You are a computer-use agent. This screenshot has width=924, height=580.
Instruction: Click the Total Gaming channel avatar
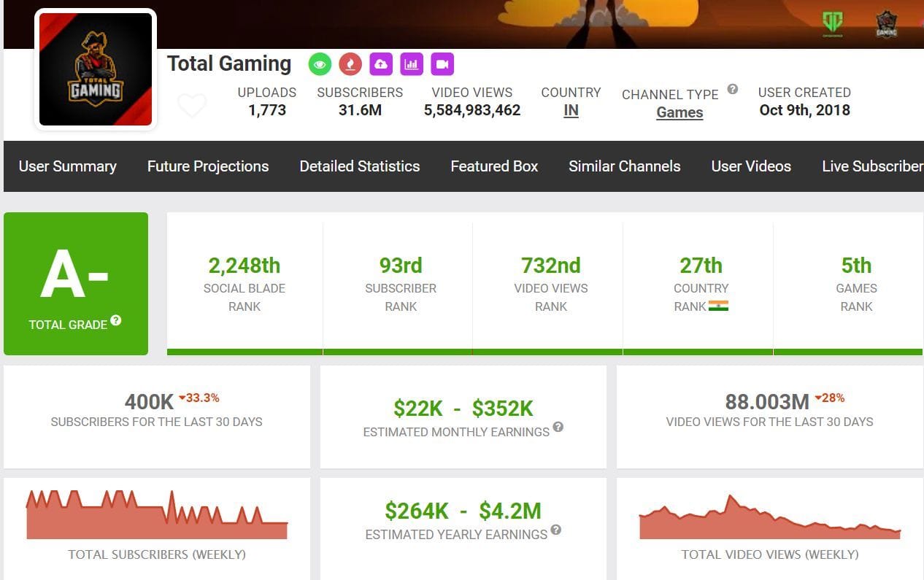[x=95, y=69]
